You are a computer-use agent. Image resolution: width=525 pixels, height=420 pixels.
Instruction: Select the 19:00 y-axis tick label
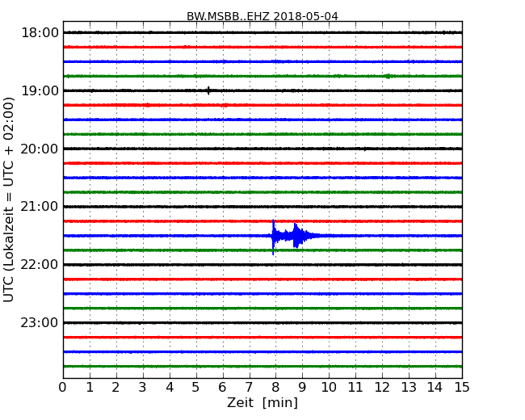pos(39,90)
